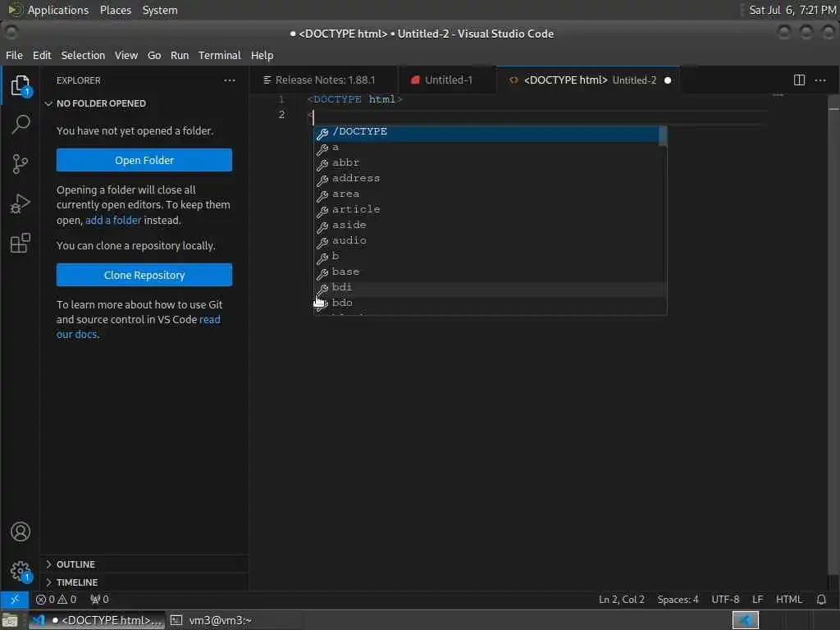The image size is (840, 630).
Task: Open the Selection menu
Action: 83,55
